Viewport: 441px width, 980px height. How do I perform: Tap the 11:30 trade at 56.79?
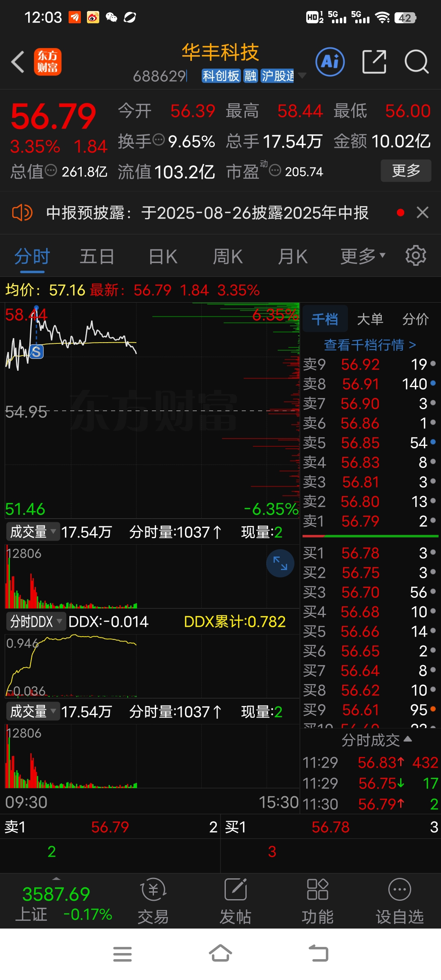[x=370, y=804]
